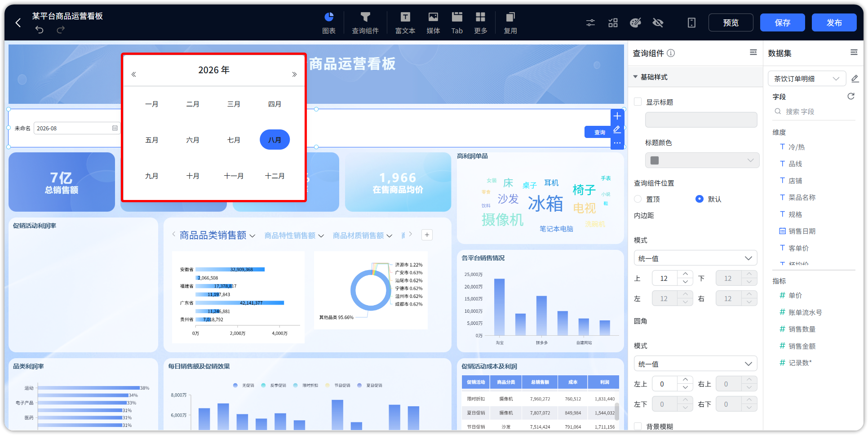Image resolution: width=868 pixels, height=435 pixels.
Task: Click the 上 padding input showing 12
Action: pos(665,278)
